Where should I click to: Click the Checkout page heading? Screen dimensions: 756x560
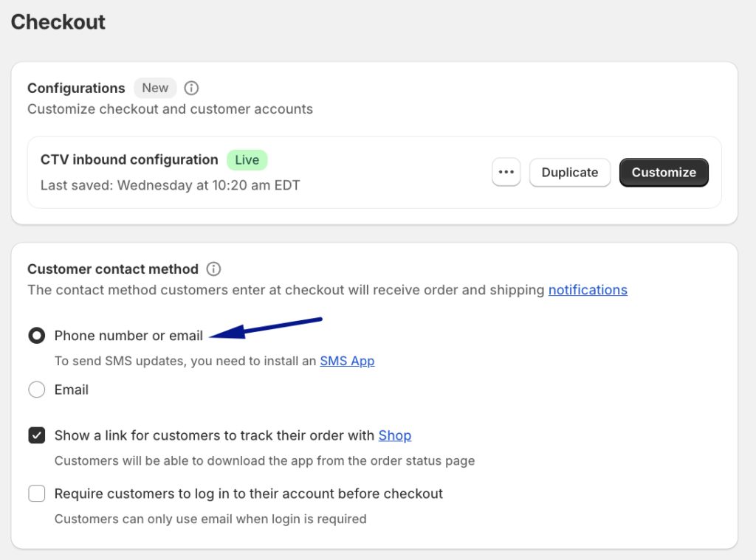(58, 22)
